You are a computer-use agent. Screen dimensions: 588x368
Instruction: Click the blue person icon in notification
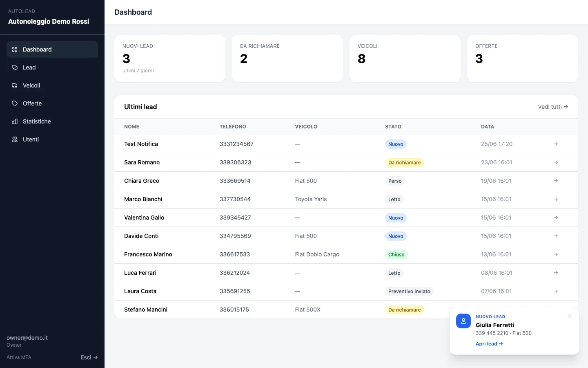[463, 321]
